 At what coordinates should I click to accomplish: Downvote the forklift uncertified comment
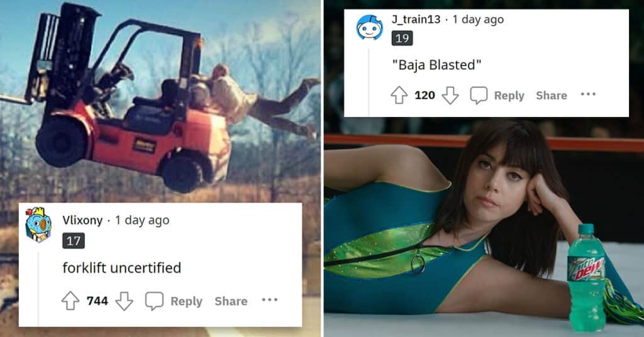[x=124, y=301]
